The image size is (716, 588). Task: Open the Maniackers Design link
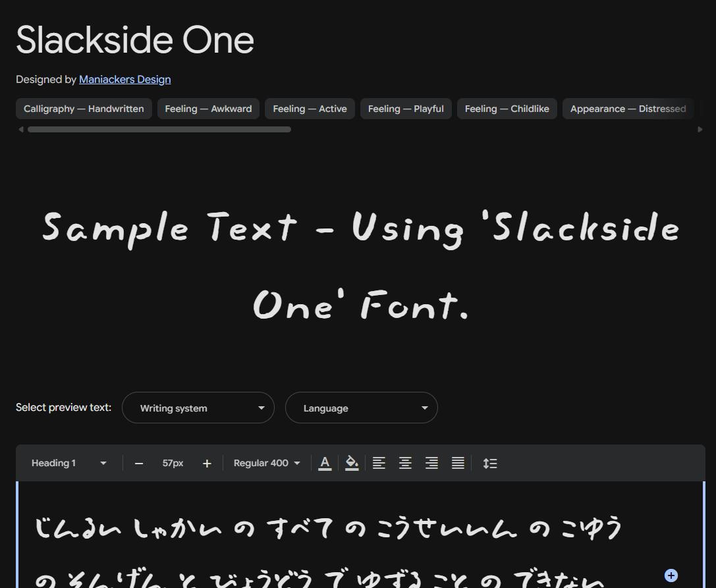coord(124,80)
